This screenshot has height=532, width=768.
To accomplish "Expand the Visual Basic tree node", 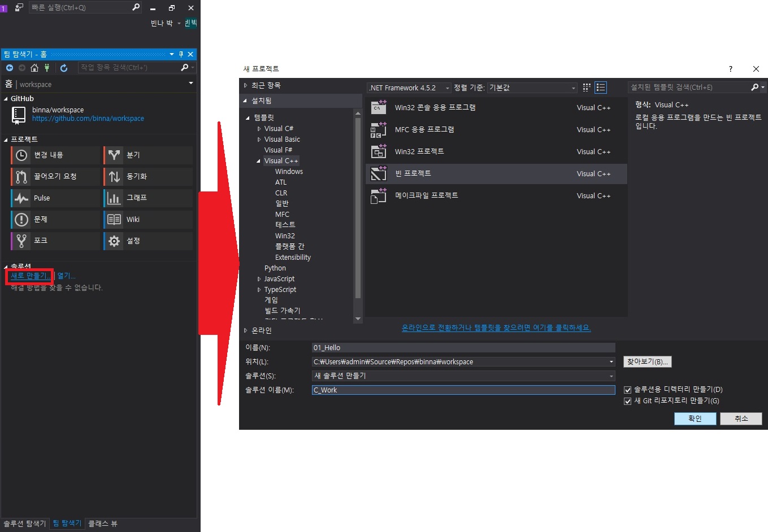I will tap(259, 139).
